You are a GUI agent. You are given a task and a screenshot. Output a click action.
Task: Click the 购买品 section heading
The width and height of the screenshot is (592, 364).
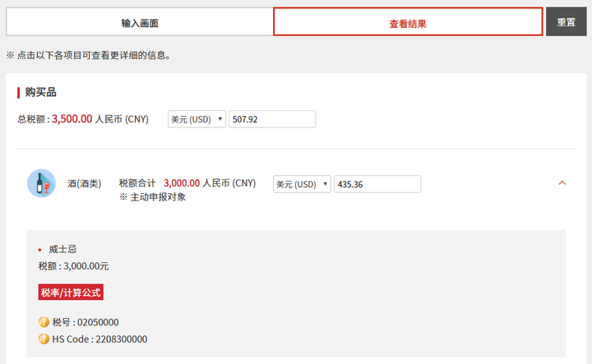pos(41,92)
